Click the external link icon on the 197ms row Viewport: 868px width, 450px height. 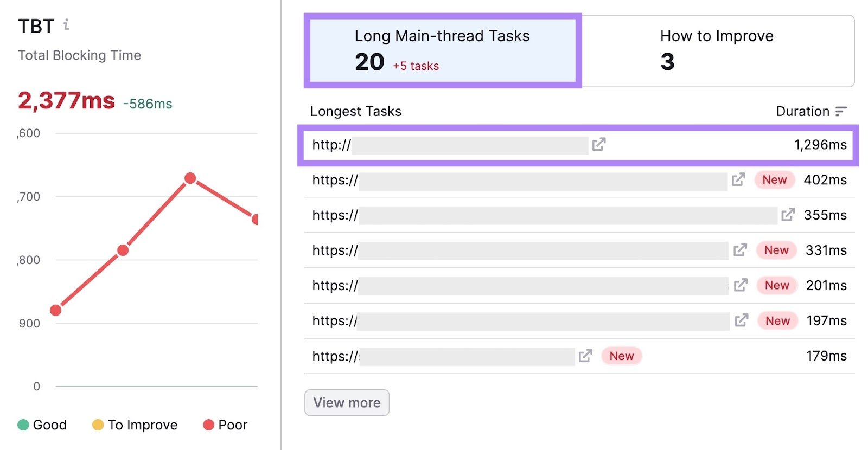point(742,320)
